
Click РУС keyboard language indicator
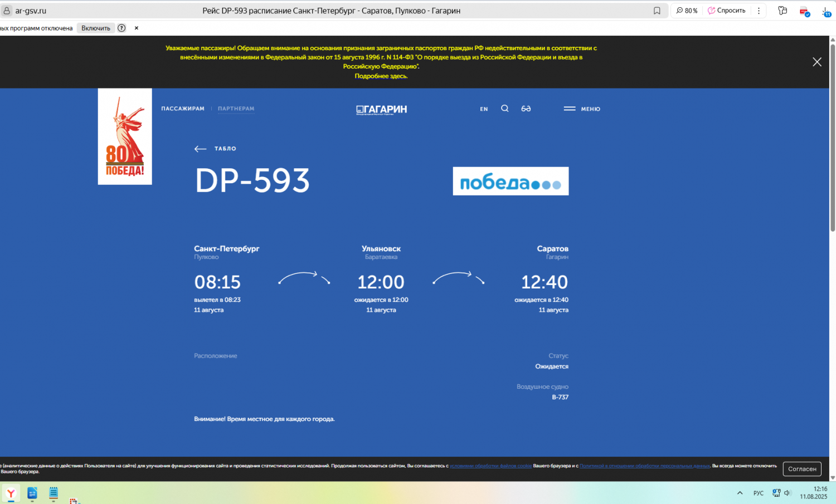[x=759, y=493]
